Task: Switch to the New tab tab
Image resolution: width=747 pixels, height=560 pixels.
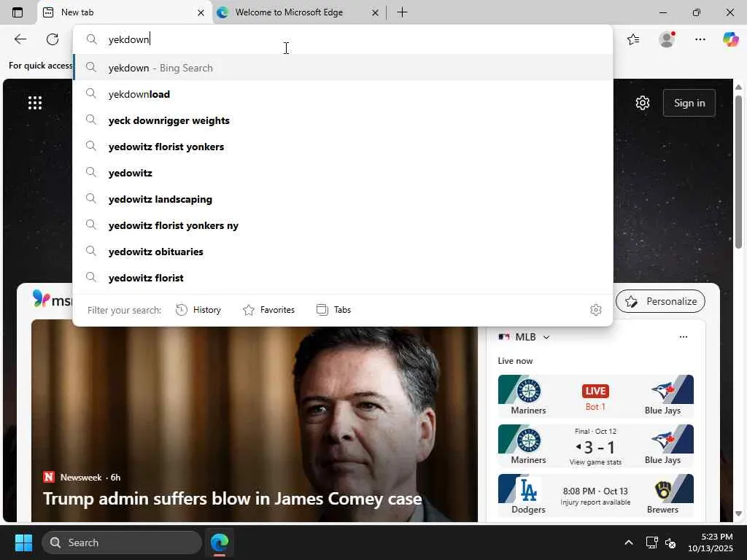Action: [123, 12]
